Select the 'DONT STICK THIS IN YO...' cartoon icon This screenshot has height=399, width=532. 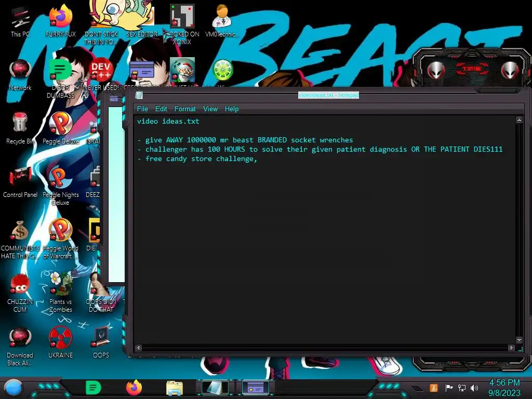[x=101, y=24]
